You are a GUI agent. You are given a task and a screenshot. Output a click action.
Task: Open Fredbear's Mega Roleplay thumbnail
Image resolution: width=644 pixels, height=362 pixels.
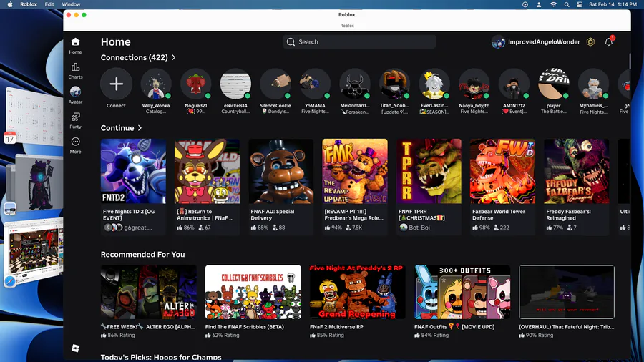(355, 171)
